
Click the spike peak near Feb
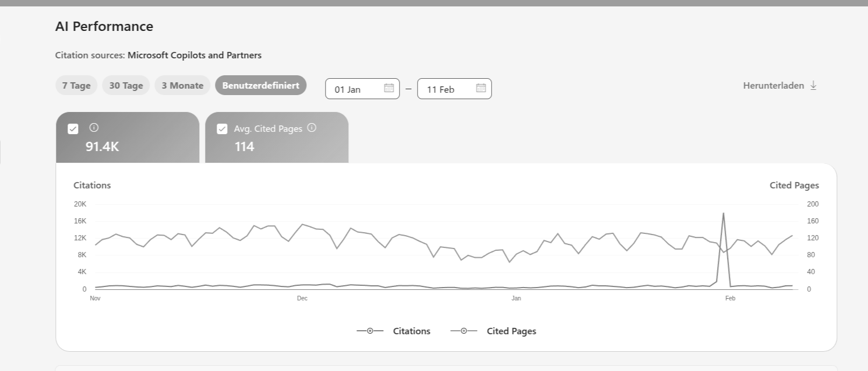click(x=723, y=213)
